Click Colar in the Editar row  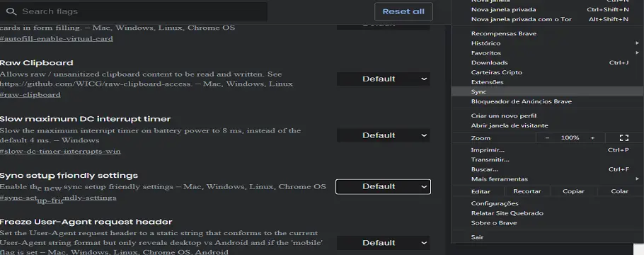coord(619,191)
